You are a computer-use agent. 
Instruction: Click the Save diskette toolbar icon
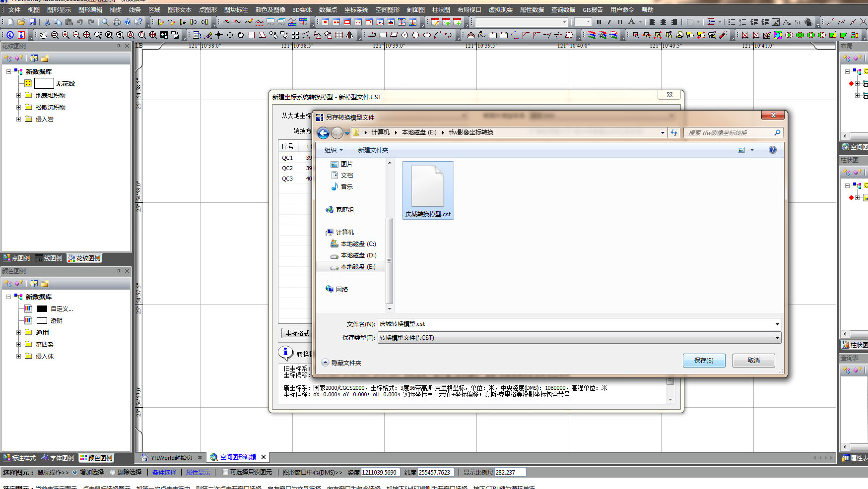click(x=32, y=22)
